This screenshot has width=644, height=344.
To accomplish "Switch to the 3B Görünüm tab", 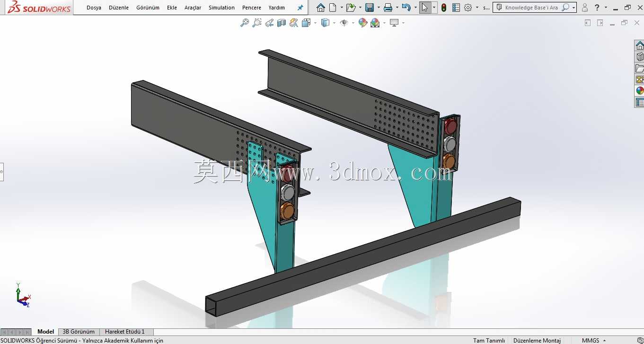I will coord(79,332).
